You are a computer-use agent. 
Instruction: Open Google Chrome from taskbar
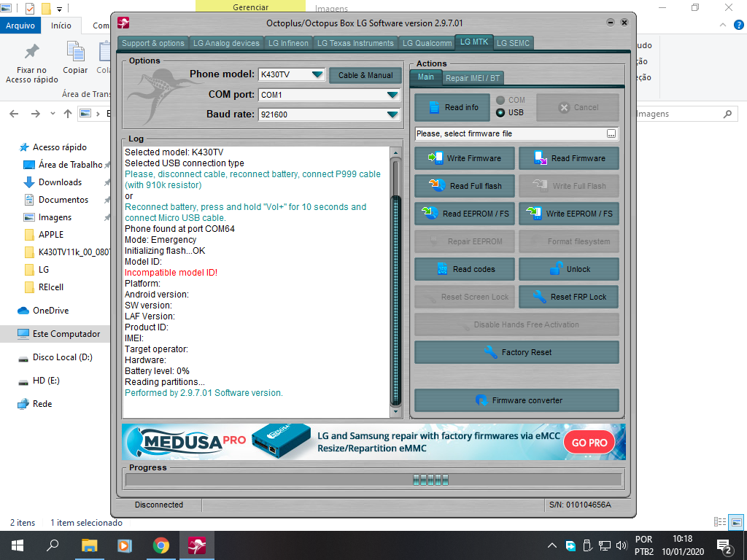click(161, 545)
